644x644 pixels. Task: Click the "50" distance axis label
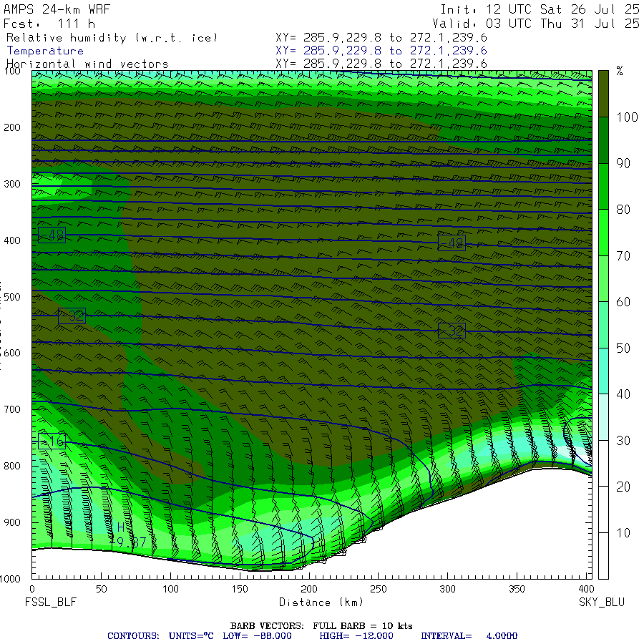102,589
